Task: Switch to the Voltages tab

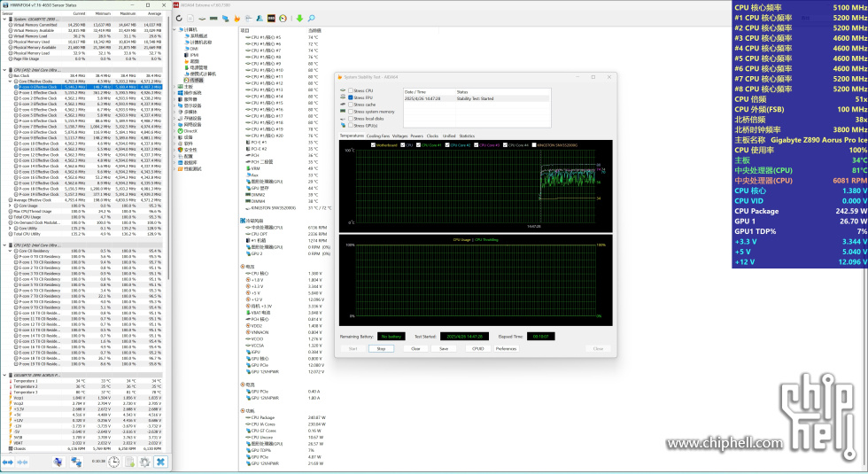Action: tap(399, 136)
